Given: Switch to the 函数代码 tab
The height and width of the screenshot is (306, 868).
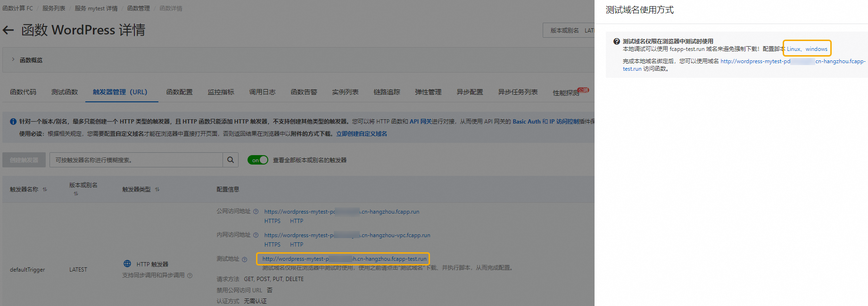Looking at the screenshot, I should point(23,92).
